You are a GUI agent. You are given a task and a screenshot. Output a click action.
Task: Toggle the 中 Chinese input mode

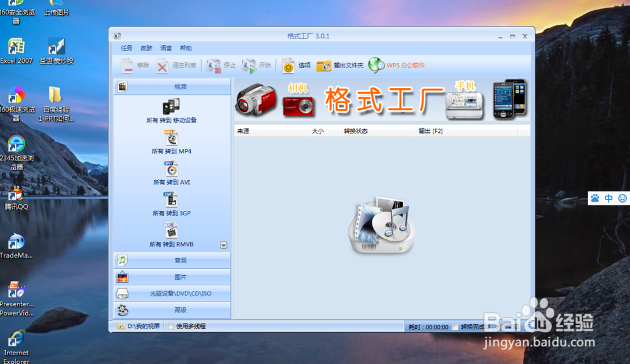pyautogui.click(x=609, y=198)
